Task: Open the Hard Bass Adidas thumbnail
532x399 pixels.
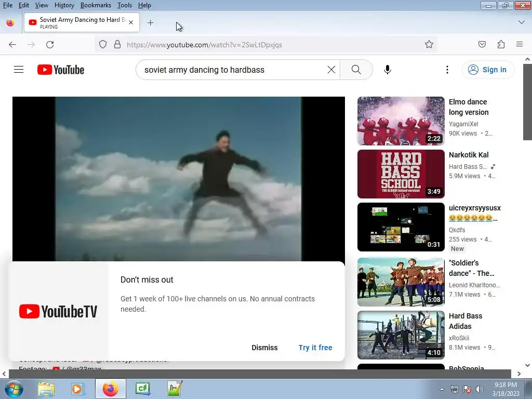Action: 401,335
